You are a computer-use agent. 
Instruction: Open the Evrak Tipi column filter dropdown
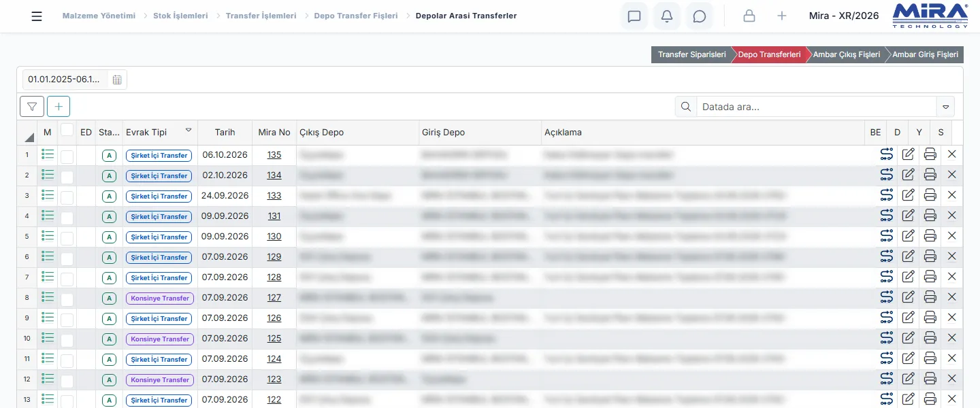click(189, 130)
